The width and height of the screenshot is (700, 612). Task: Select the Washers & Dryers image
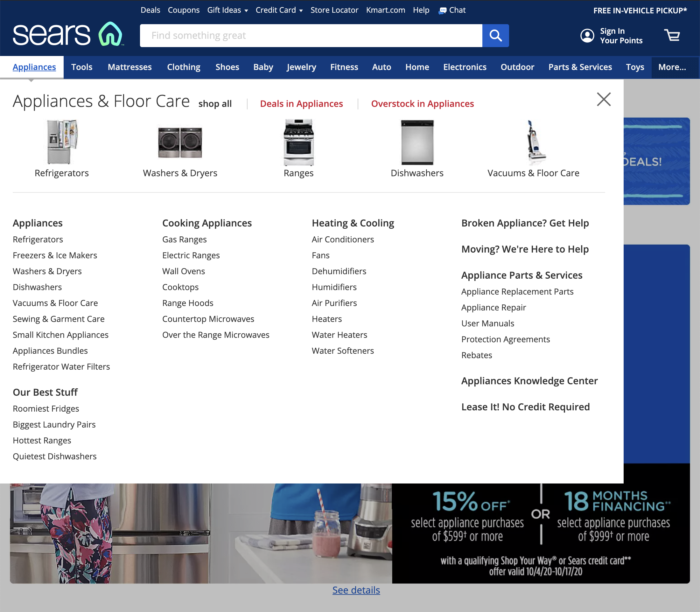(x=180, y=142)
